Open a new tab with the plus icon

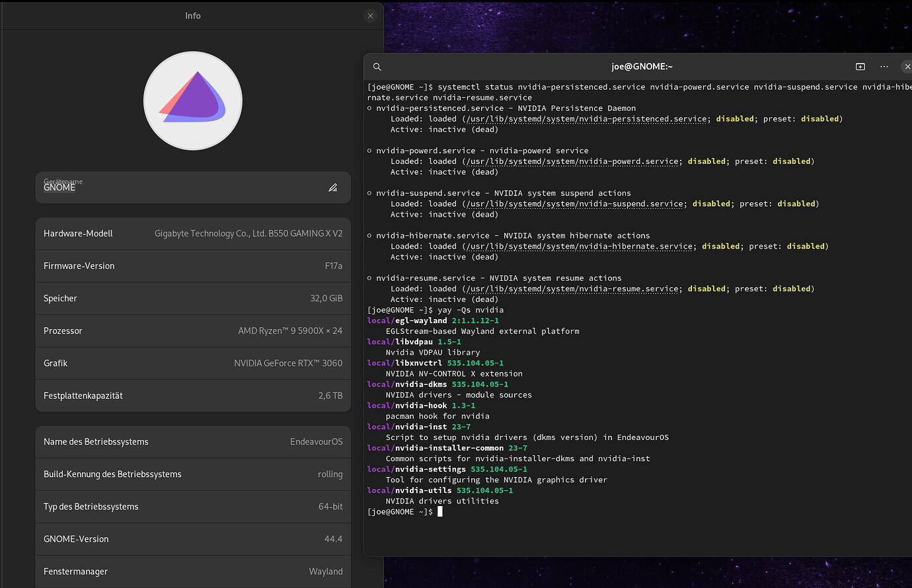860,67
